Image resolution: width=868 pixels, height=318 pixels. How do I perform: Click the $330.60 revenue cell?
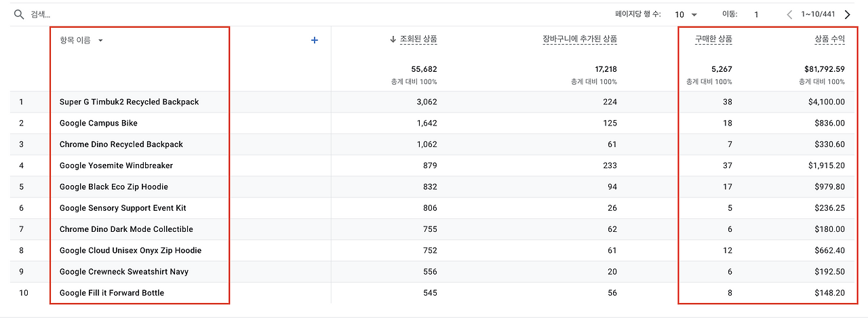tap(830, 144)
